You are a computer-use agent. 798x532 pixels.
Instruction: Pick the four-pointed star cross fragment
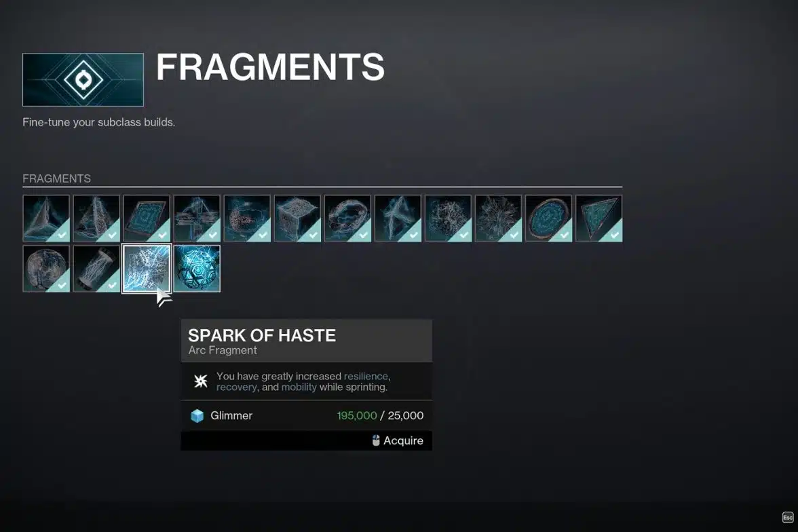398,218
